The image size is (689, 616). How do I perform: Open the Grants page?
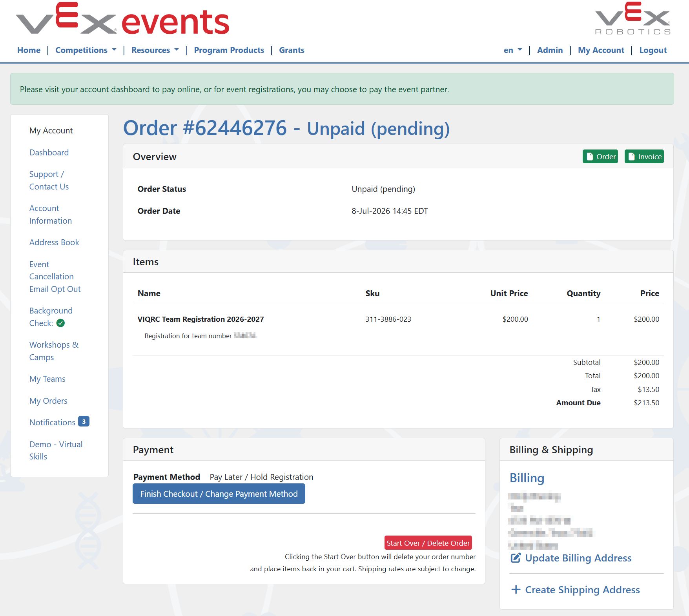(x=292, y=50)
